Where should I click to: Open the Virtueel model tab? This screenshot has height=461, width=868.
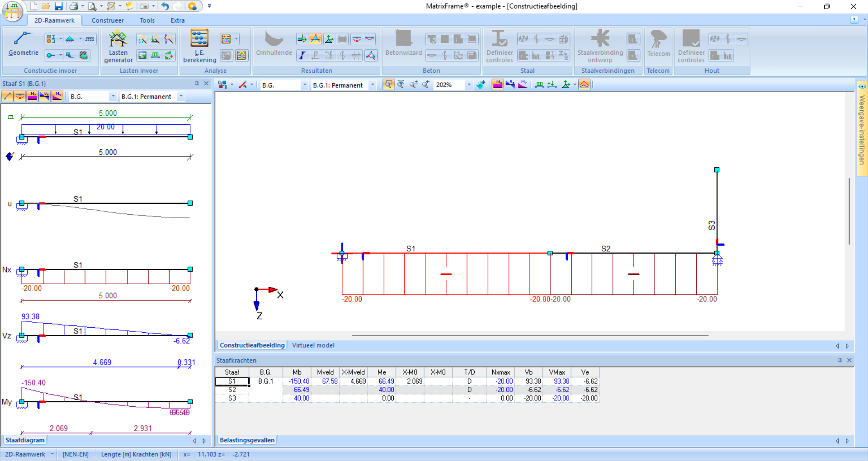pos(313,345)
